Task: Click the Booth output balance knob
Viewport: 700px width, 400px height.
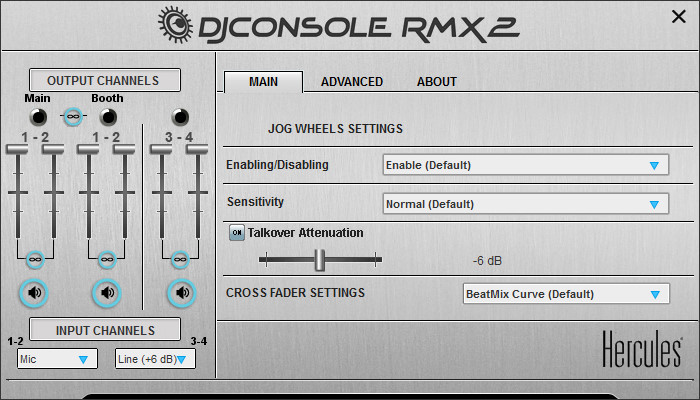Action: 108,117
